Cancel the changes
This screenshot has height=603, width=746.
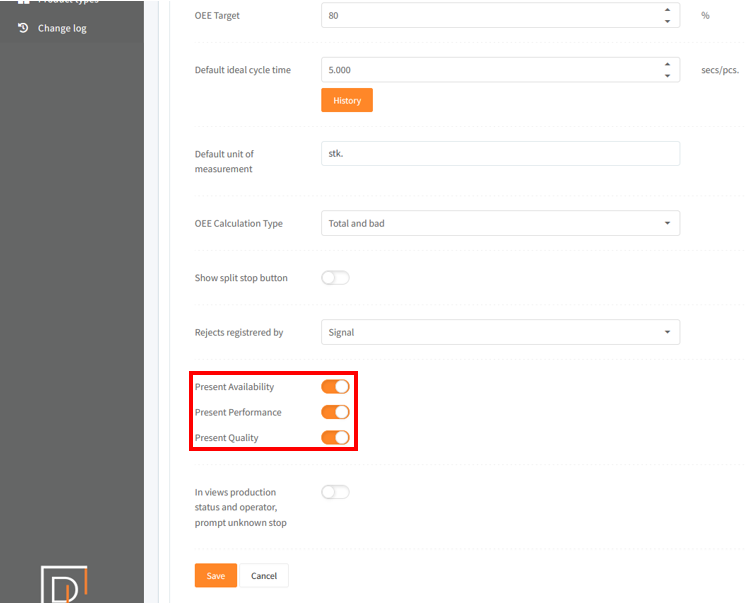(x=264, y=576)
